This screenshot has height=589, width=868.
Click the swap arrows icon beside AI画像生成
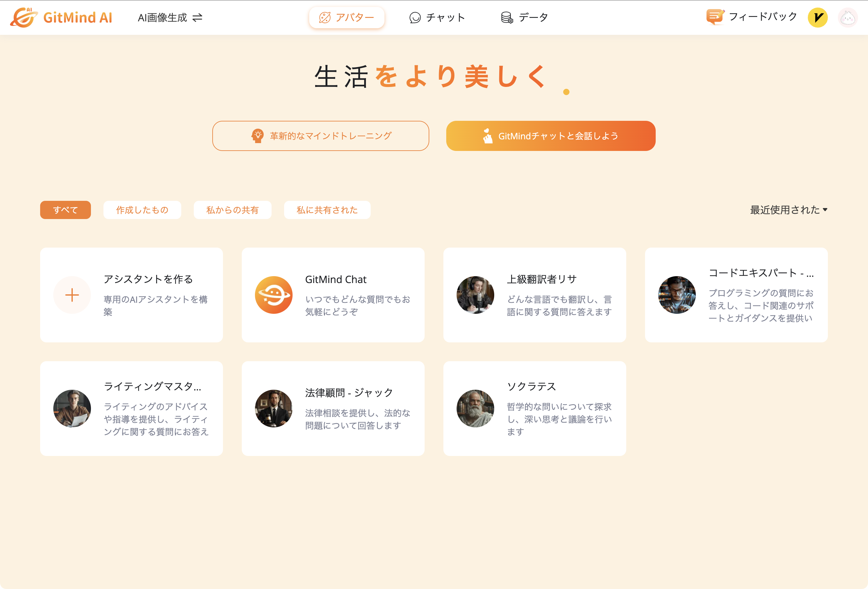tap(197, 18)
